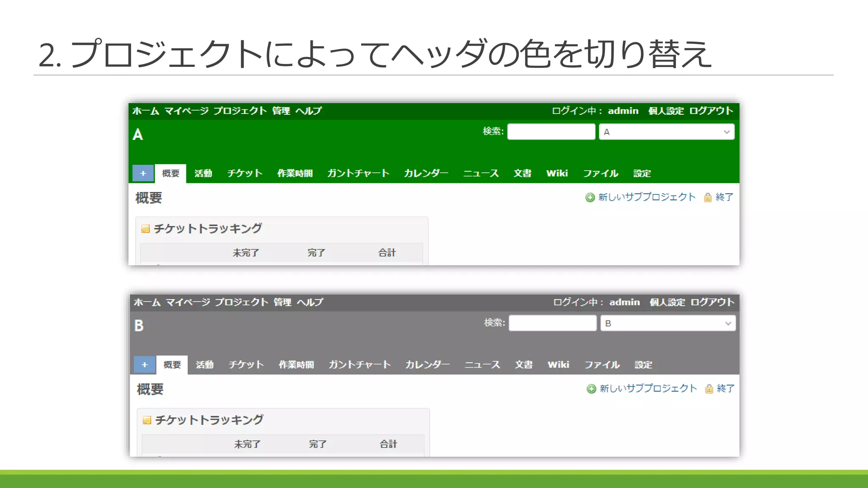The width and height of the screenshot is (868, 488).
Task: Open the カレンダー tab in project A
Action: [x=426, y=173]
